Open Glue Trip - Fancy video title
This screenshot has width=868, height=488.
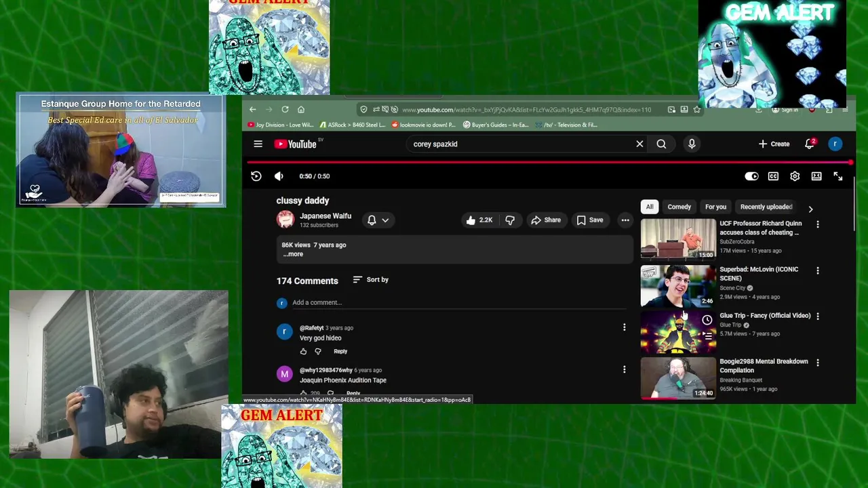tap(765, 316)
